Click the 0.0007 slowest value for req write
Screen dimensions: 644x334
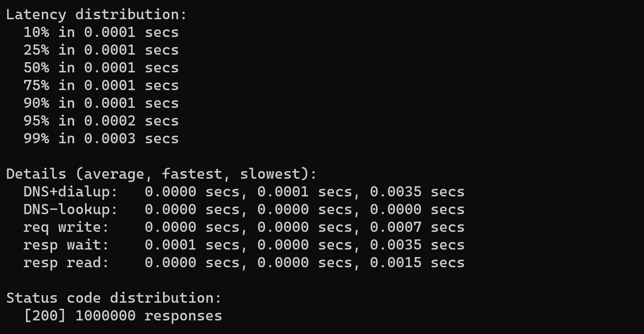[x=396, y=227]
